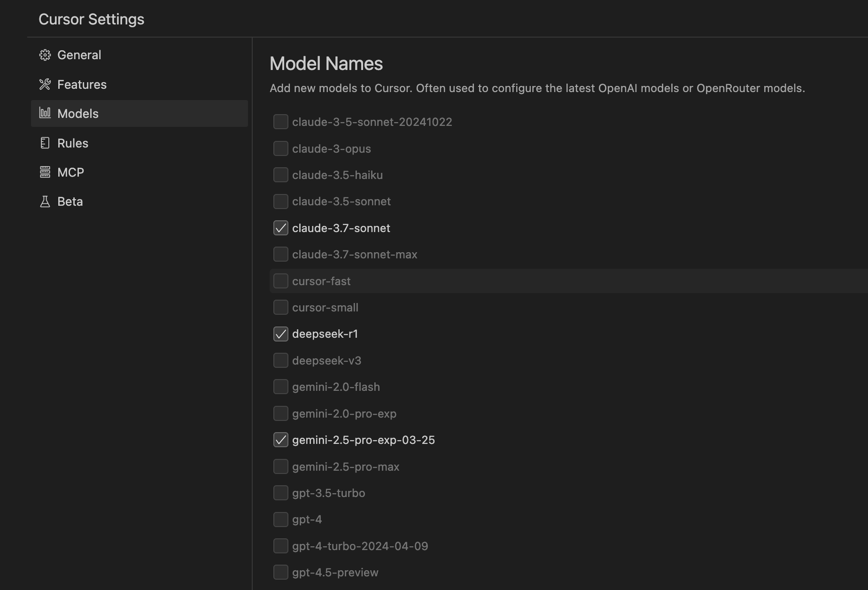Tick the gemini-2.0-flash checkbox
Image resolution: width=868 pixels, height=590 pixels.
[x=281, y=387]
